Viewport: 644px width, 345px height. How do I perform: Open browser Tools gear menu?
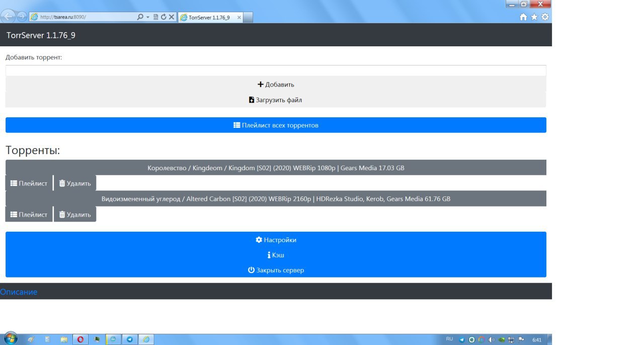(x=545, y=17)
